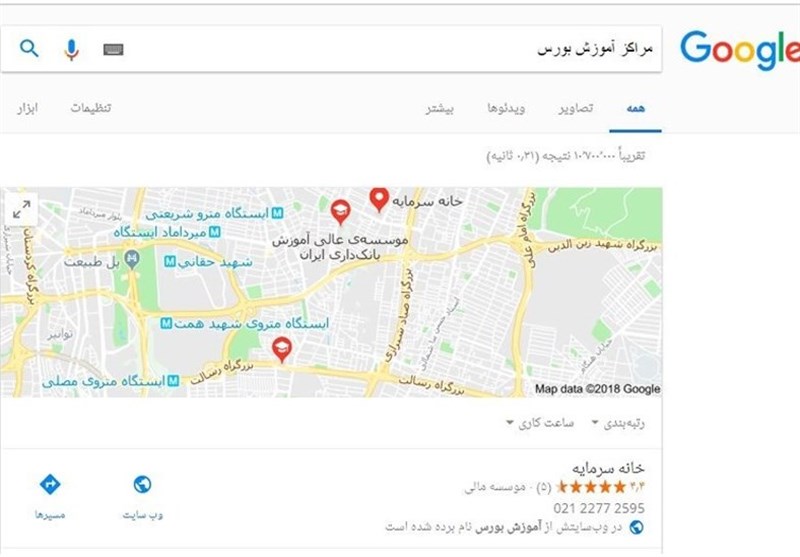
Task: Select the graduation-cap pin near بزرگراه رسالت
Action: (x=282, y=349)
